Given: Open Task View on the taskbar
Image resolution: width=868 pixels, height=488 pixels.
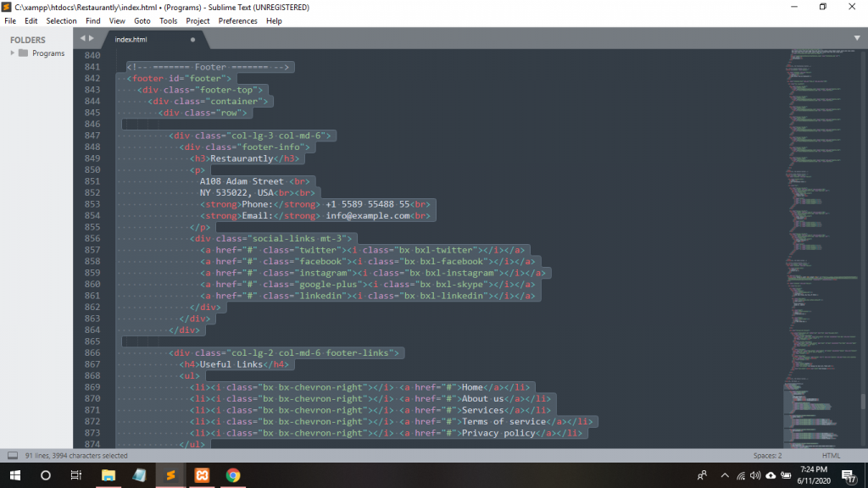Looking at the screenshot, I should (75, 475).
